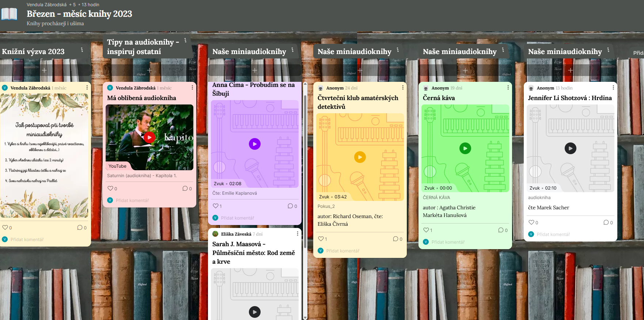
Task: Play the Černá káva audio clip
Action: click(x=465, y=148)
